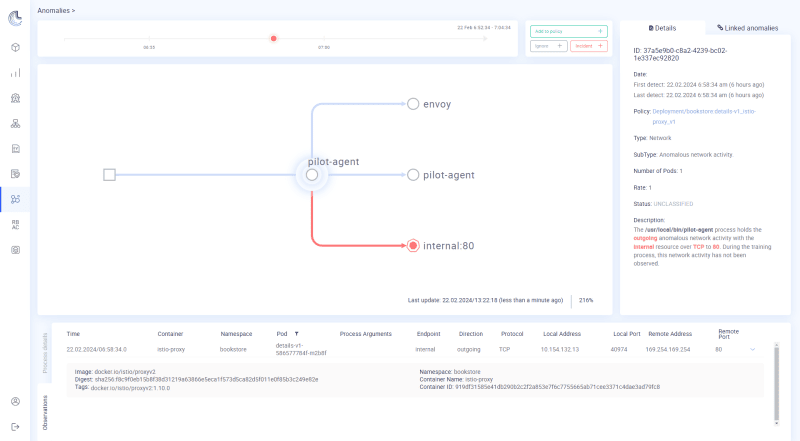Select the internal:80 red node

click(x=413, y=245)
